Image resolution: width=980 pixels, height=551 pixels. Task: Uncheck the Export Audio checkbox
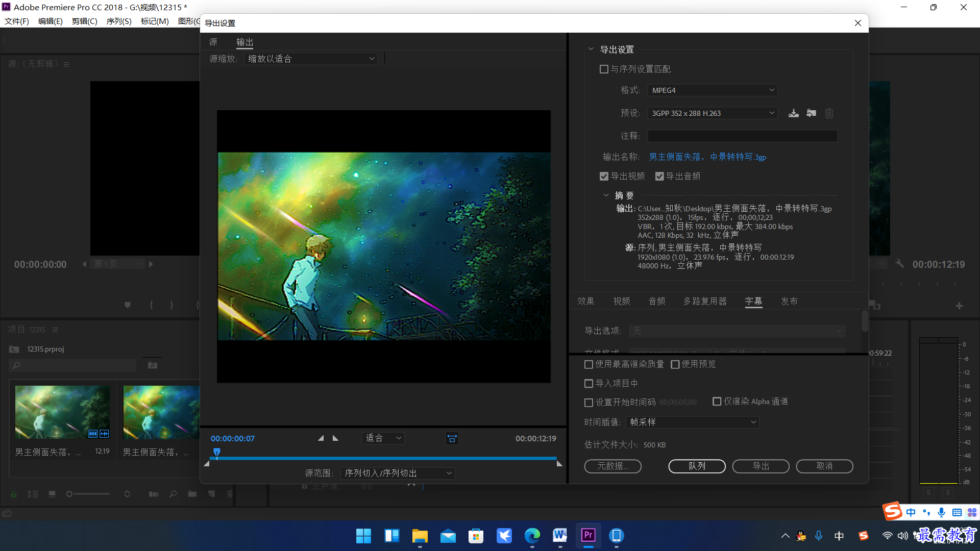tap(659, 176)
